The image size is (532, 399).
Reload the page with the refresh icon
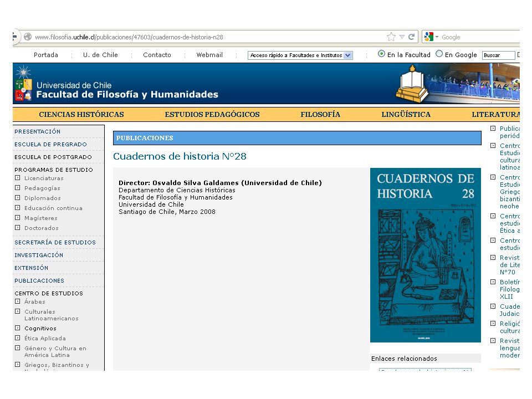[412, 37]
